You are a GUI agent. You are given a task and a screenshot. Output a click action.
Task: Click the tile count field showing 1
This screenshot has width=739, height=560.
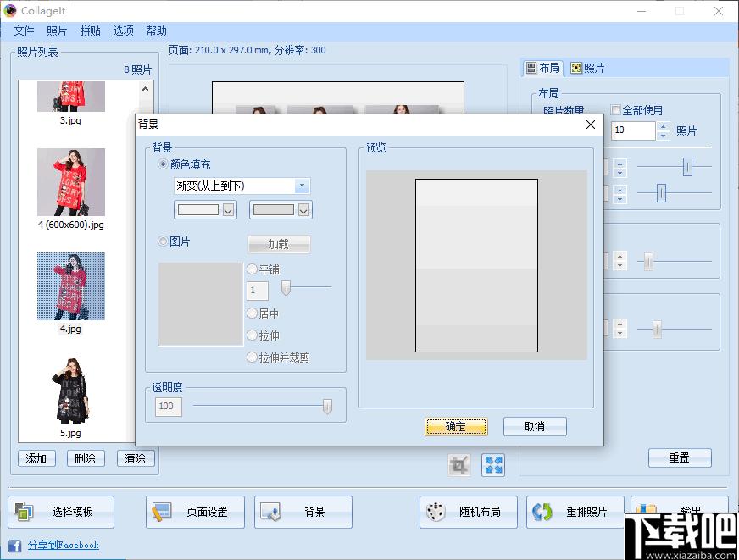coord(258,291)
